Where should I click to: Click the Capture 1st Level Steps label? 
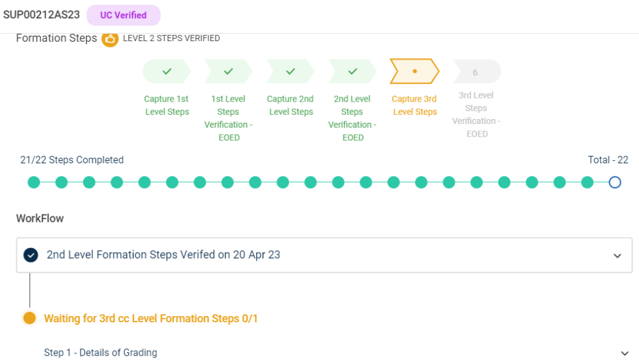(x=167, y=105)
